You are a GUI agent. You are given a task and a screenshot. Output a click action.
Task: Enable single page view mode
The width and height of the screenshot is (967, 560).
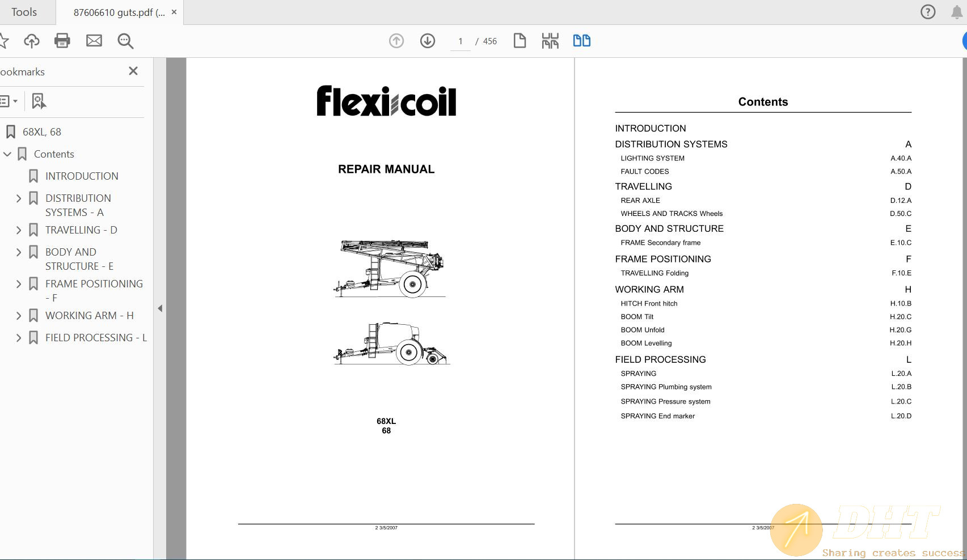click(x=520, y=40)
